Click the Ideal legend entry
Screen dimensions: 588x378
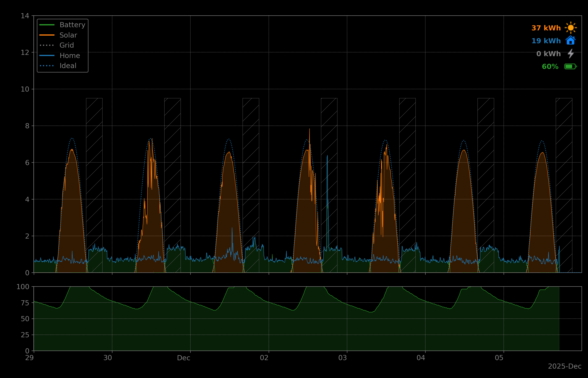click(x=68, y=66)
